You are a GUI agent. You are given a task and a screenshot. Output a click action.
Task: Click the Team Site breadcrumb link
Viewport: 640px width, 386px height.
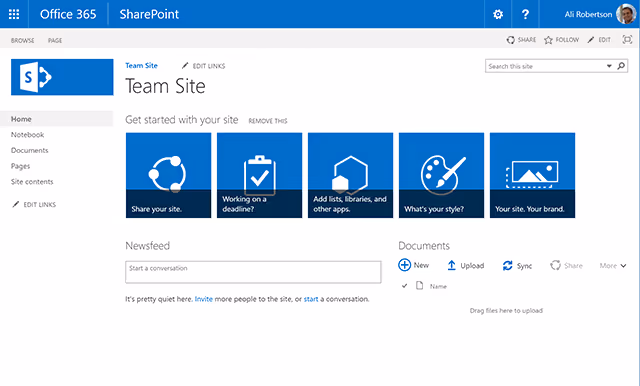[141, 65]
